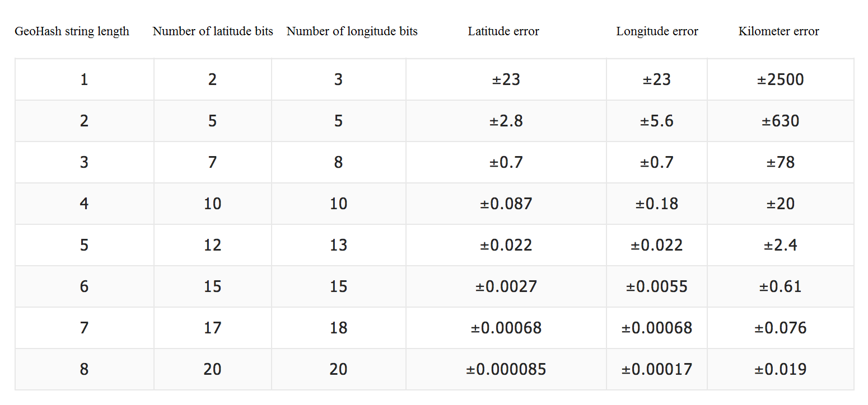868x405 pixels.
Task: Select the ±0.18 longitude error cell
Action: [657, 204]
